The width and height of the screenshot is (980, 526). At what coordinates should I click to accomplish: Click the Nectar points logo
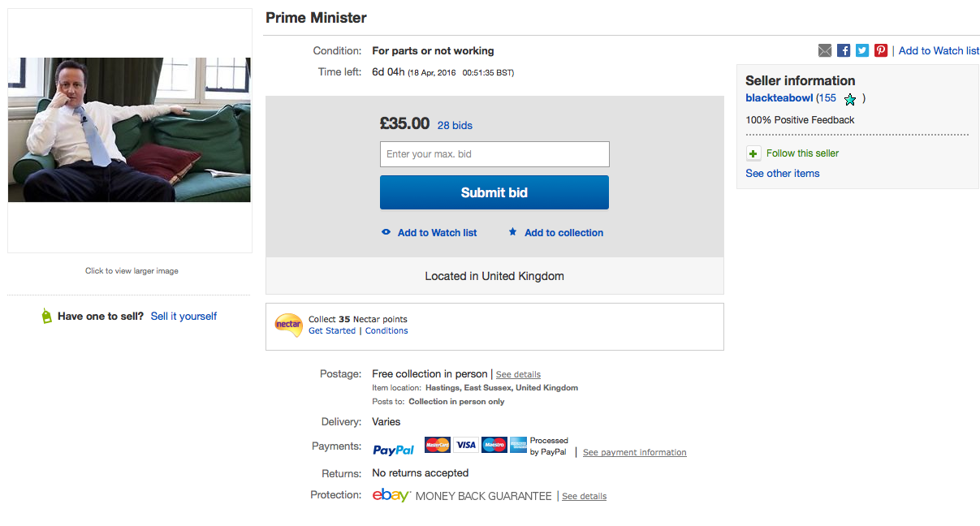click(x=289, y=325)
